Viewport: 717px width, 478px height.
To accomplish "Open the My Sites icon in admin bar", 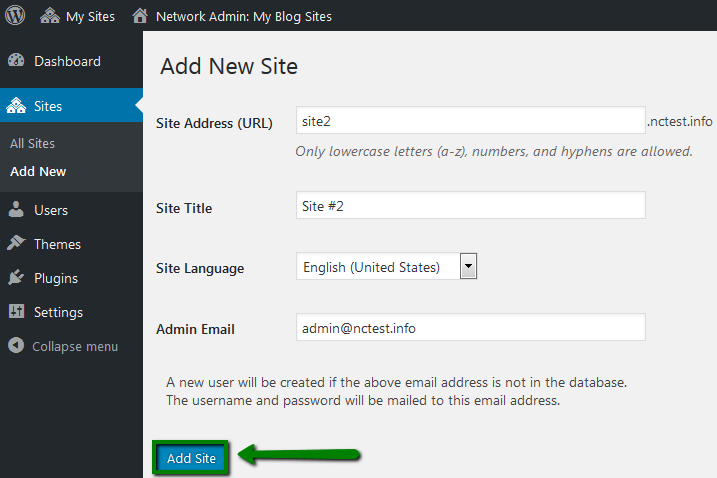I will (50, 16).
